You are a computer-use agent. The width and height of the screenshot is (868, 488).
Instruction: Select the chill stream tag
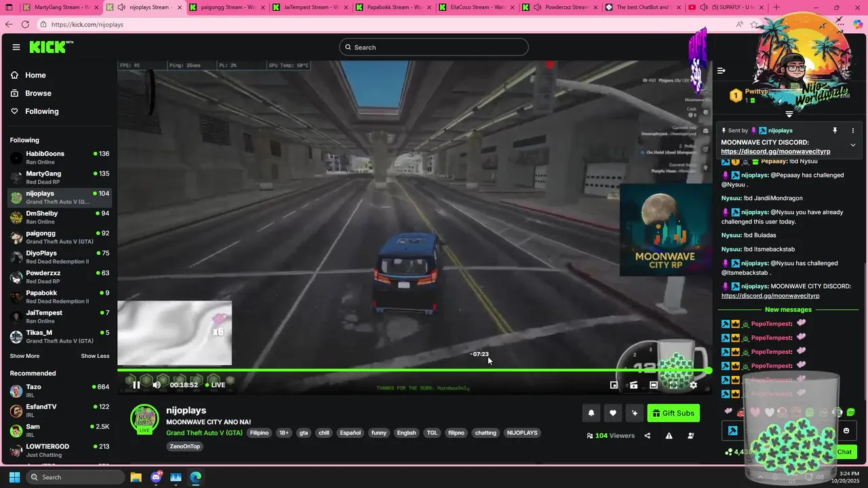(x=324, y=432)
